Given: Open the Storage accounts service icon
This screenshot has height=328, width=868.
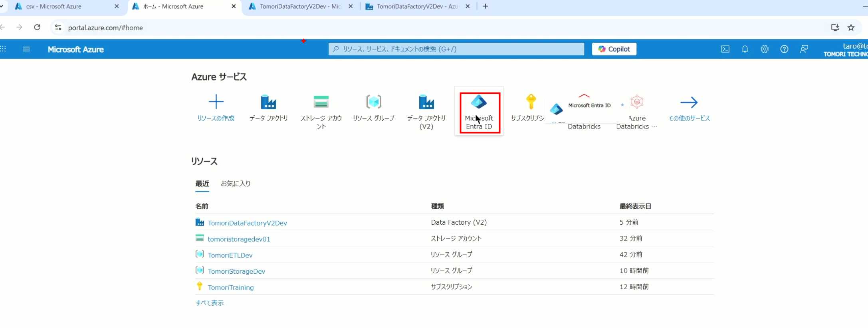Looking at the screenshot, I should click(x=321, y=102).
